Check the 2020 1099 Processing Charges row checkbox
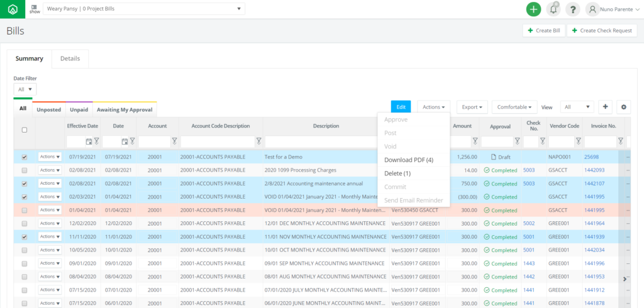Image resolution: width=644 pixels, height=308 pixels. click(25, 170)
